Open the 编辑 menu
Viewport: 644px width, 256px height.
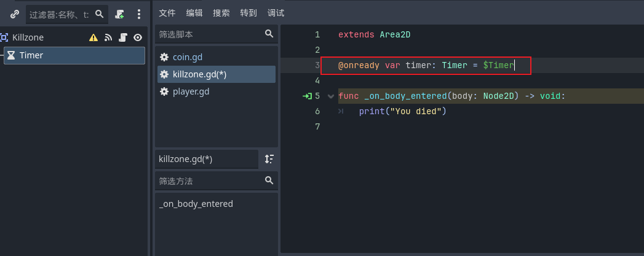click(x=194, y=12)
